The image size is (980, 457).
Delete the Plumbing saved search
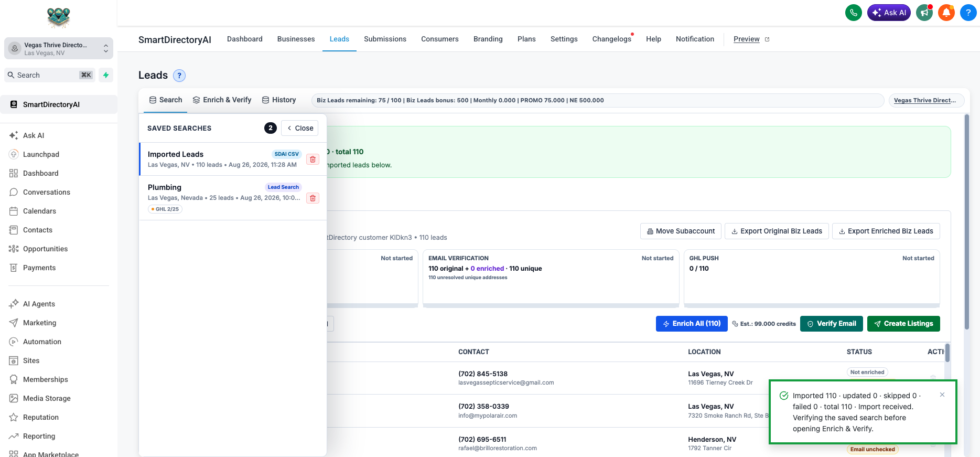point(313,198)
